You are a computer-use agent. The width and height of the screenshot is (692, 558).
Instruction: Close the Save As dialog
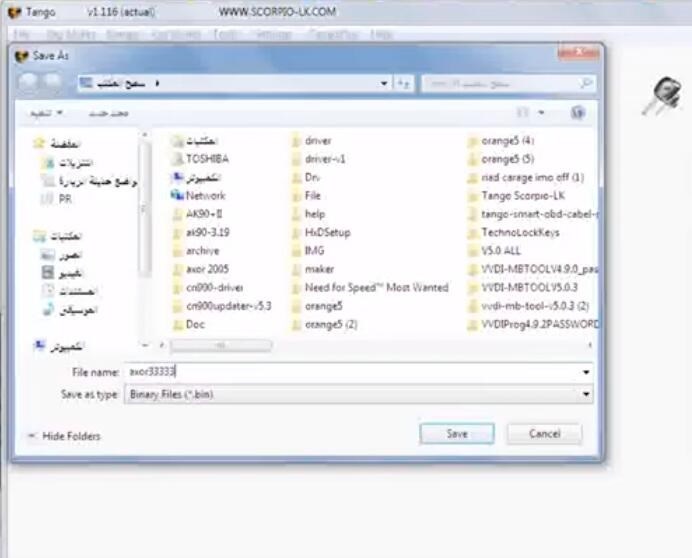click(579, 53)
